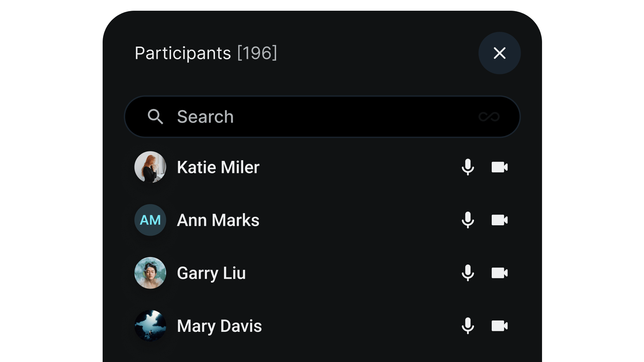Mute Garry Liu's microphone
644x362 pixels.
[468, 273]
